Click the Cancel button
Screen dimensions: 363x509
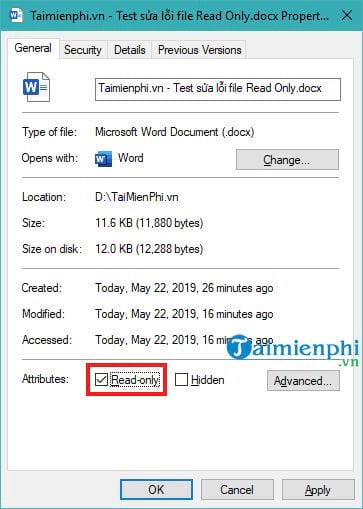(237, 490)
